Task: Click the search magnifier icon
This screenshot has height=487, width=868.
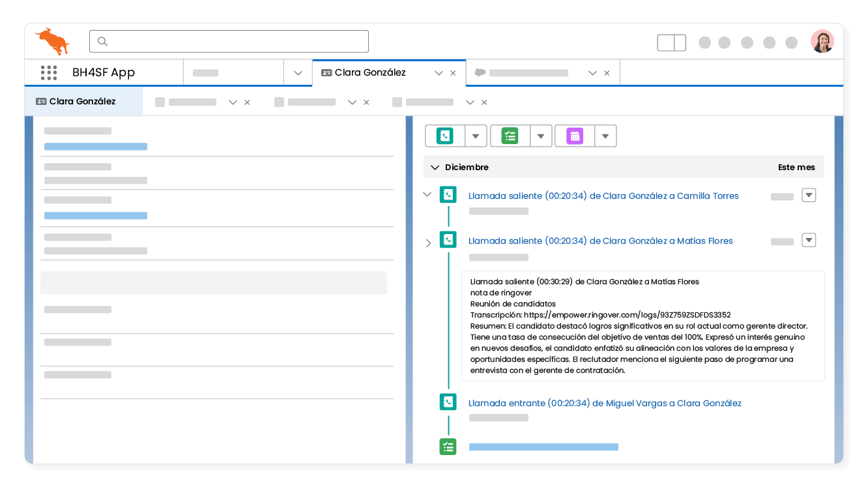Action: click(x=102, y=41)
